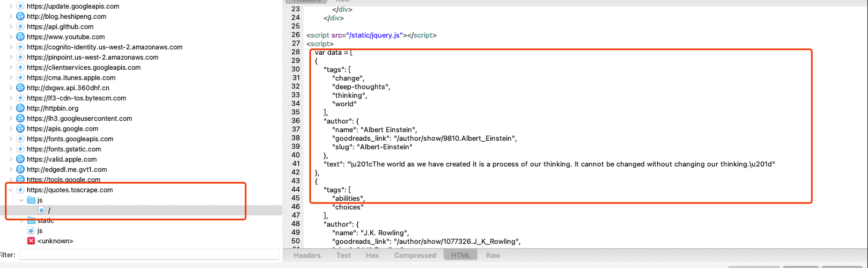Screen dimensions: 868x268
Task: Click the request icon beside the slash entry
Action: pyautogui.click(x=41, y=211)
